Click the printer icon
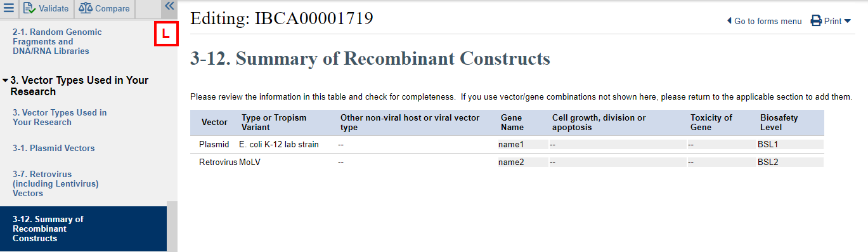The width and height of the screenshot is (868, 252). [x=816, y=21]
